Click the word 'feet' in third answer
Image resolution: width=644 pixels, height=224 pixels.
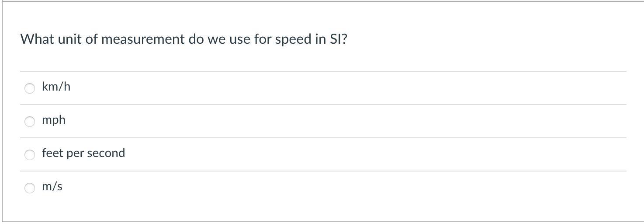pos(52,153)
